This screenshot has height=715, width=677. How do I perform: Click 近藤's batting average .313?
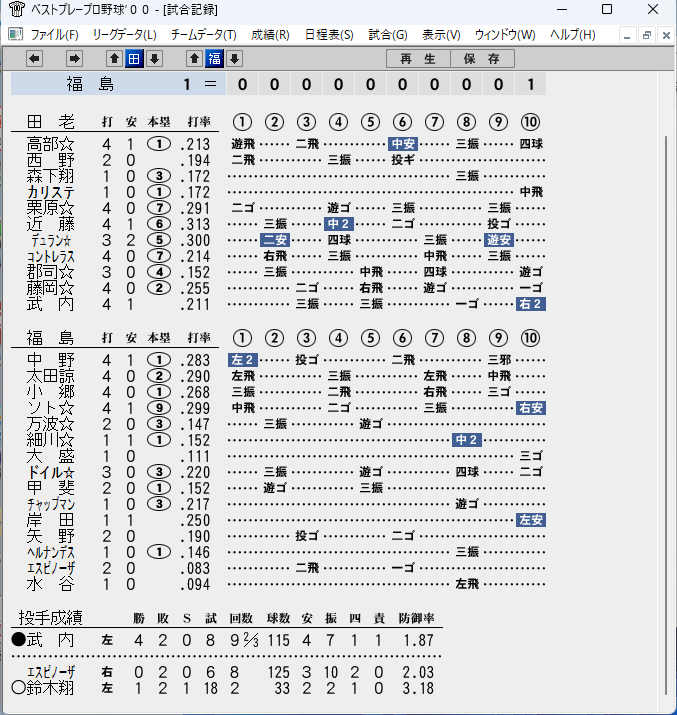pos(195,224)
